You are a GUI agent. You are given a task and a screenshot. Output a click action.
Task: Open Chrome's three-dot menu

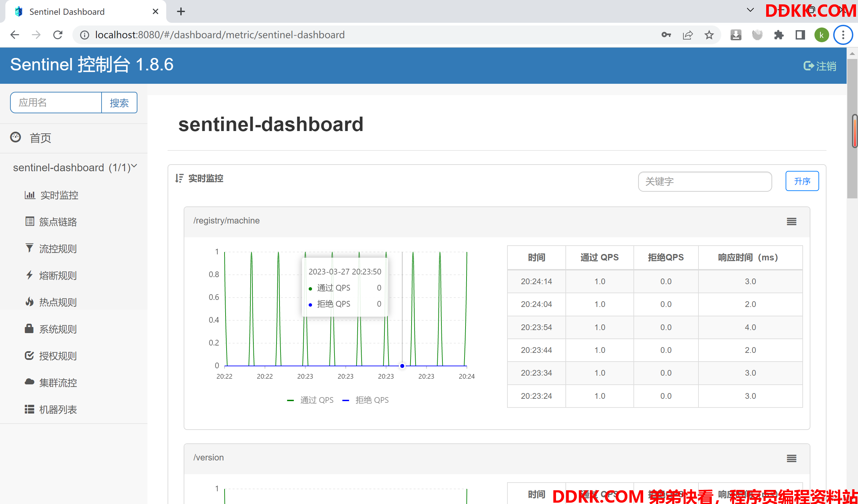pyautogui.click(x=843, y=35)
